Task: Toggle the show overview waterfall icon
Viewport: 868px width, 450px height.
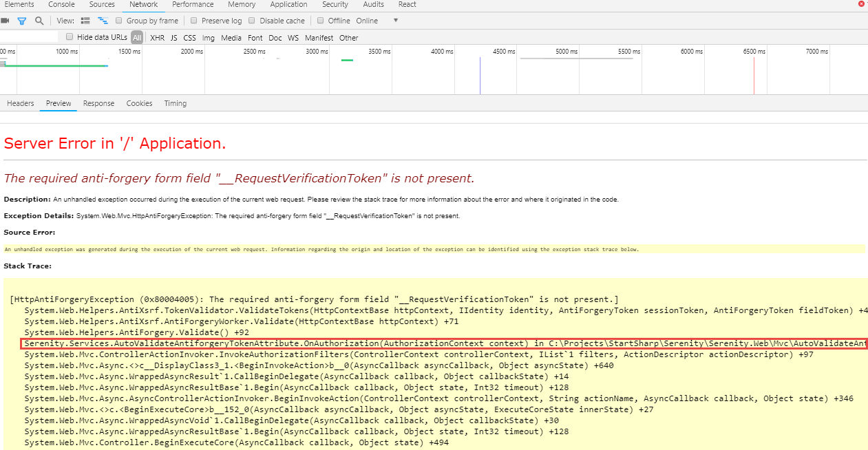Action: (102, 20)
